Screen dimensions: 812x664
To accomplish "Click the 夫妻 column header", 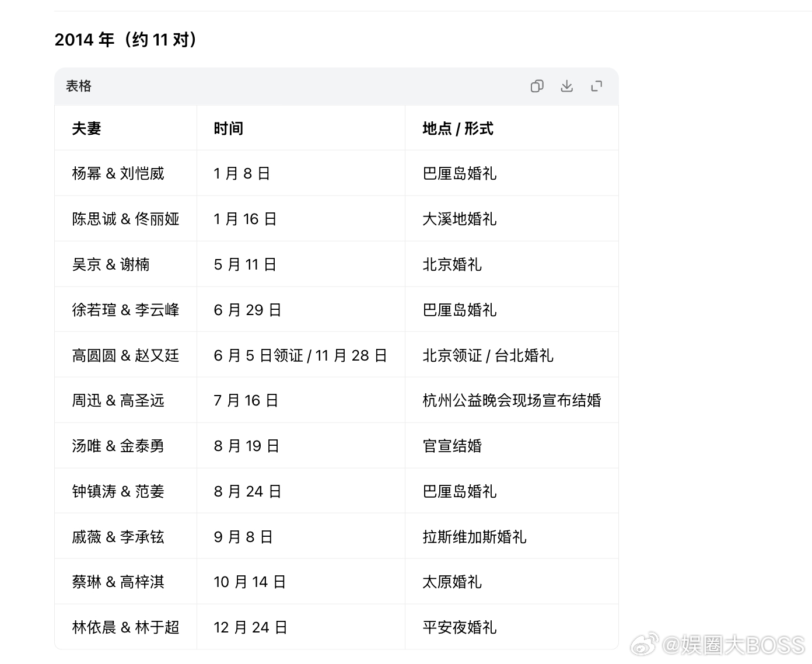I will (x=86, y=128).
